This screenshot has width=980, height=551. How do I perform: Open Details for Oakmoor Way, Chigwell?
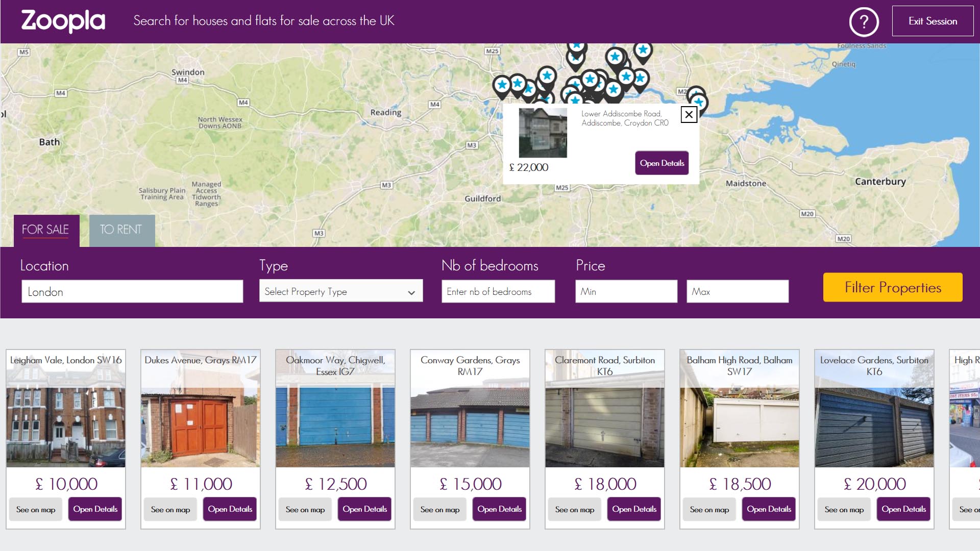pos(364,509)
